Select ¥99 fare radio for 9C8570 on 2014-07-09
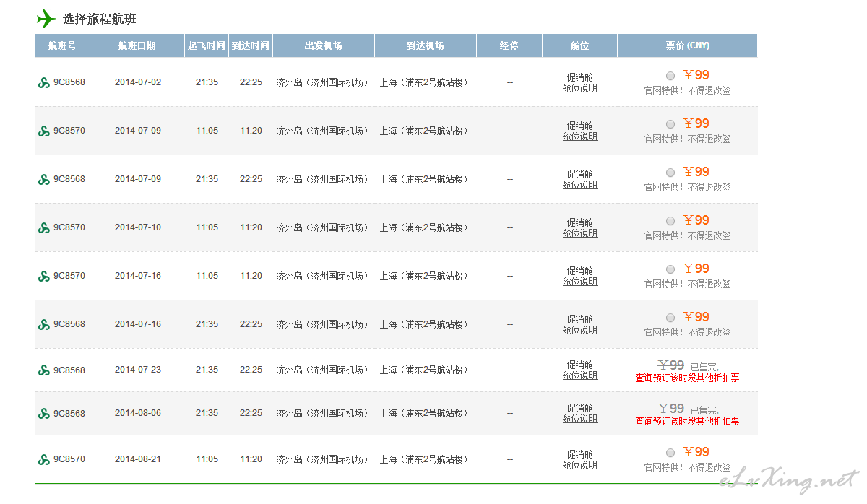The image size is (867, 504). click(x=670, y=124)
